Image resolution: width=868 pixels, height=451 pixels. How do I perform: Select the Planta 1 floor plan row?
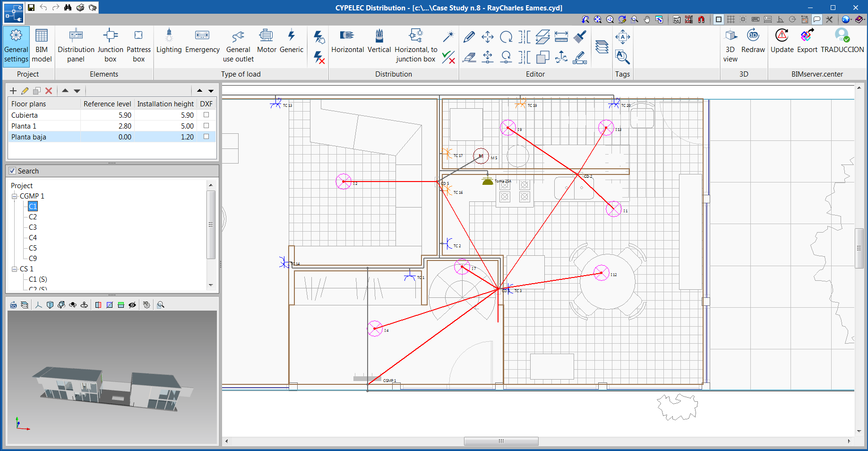point(24,126)
